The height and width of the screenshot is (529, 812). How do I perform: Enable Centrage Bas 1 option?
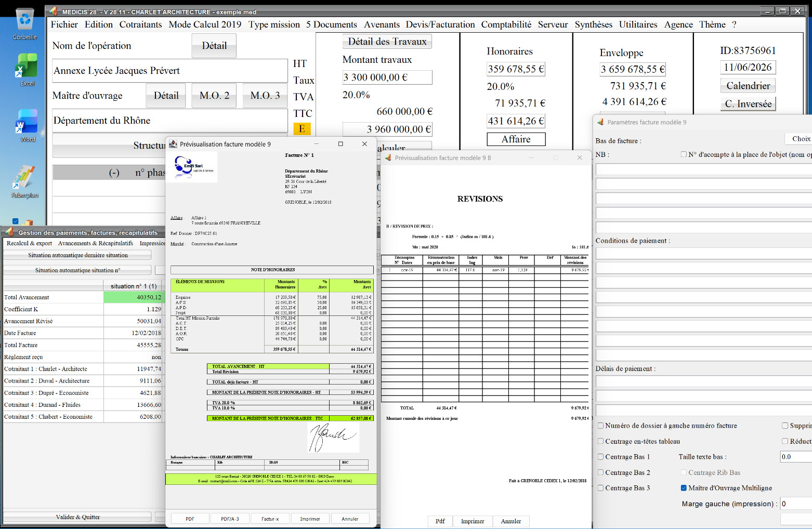coord(600,457)
